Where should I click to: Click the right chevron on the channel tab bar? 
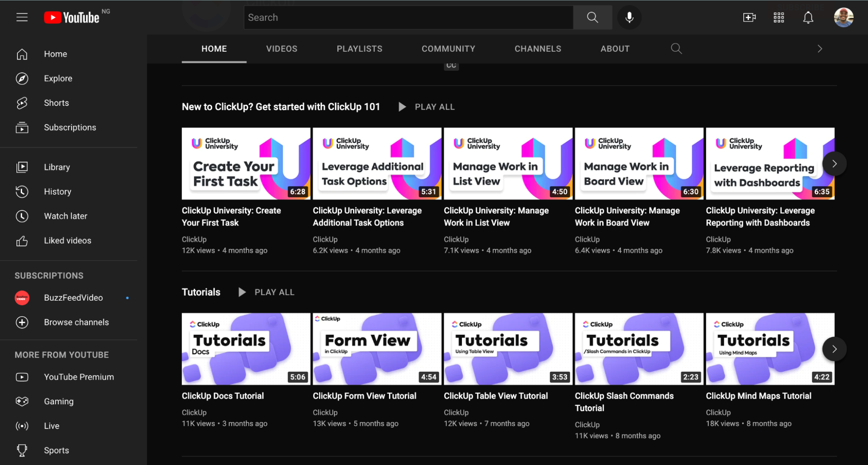point(819,49)
